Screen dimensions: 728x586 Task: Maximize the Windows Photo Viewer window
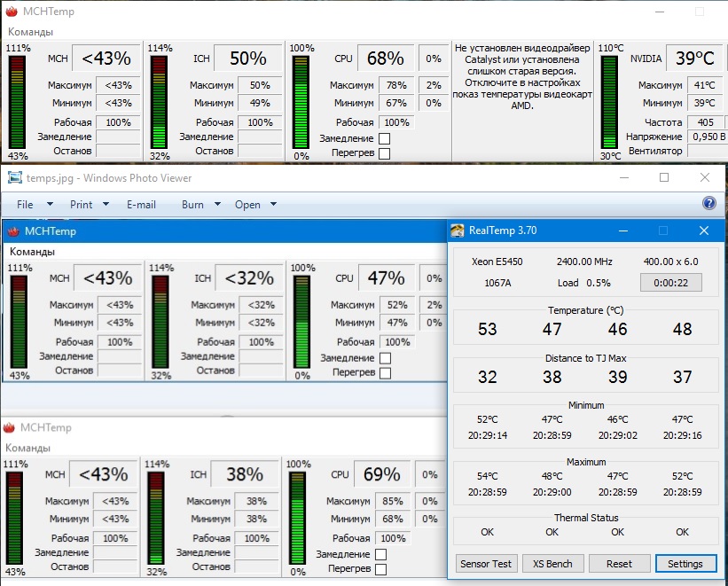point(664,177)
